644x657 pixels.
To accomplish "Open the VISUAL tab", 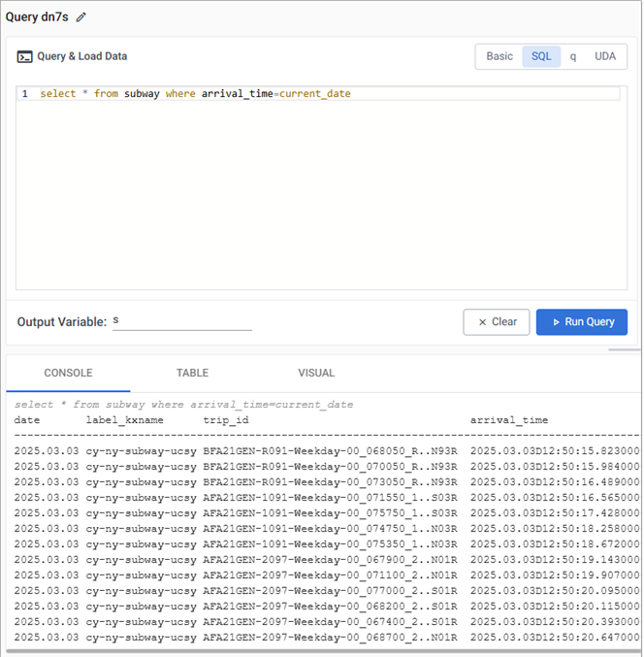I will tap(316, 373).
